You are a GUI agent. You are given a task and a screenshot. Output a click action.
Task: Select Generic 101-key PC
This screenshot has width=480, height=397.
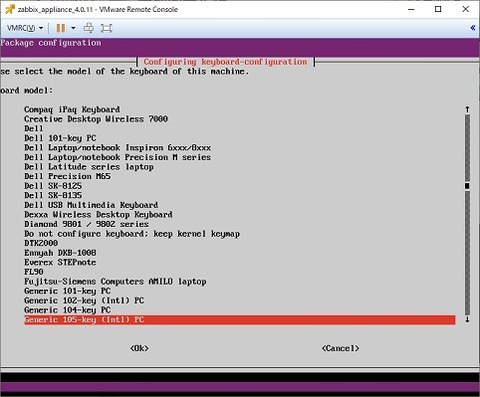coord(67,291)
